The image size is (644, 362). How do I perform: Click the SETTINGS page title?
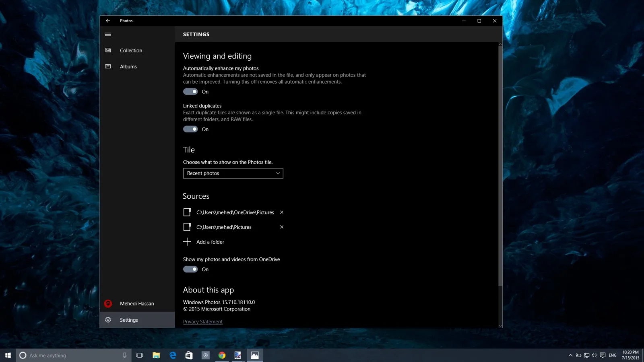coord(196,35)
